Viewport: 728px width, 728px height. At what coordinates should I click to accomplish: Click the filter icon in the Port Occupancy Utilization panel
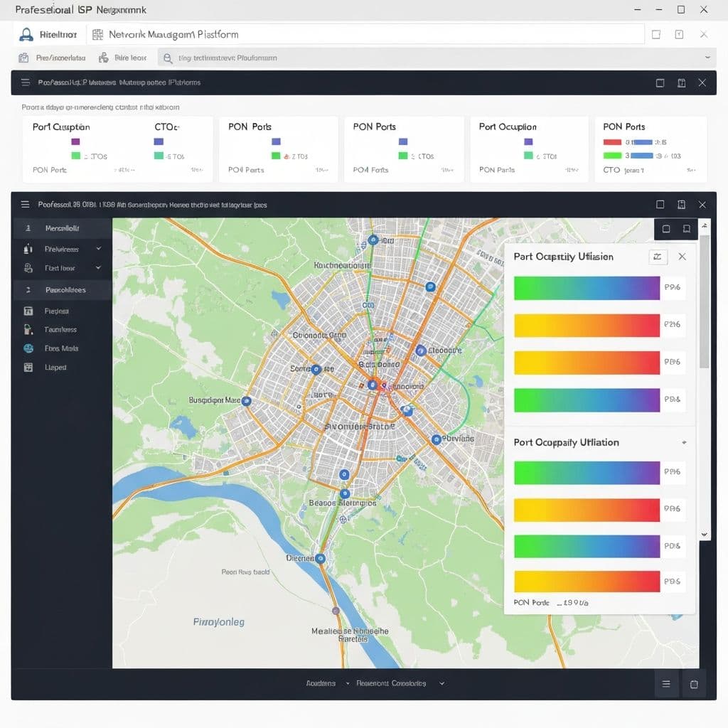[x=658, y=257]
